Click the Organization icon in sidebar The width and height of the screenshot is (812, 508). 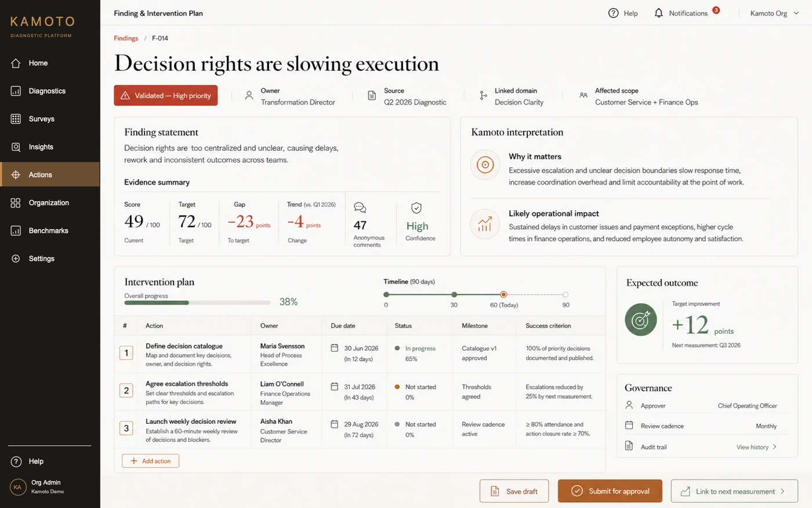(x=16, y=203)
